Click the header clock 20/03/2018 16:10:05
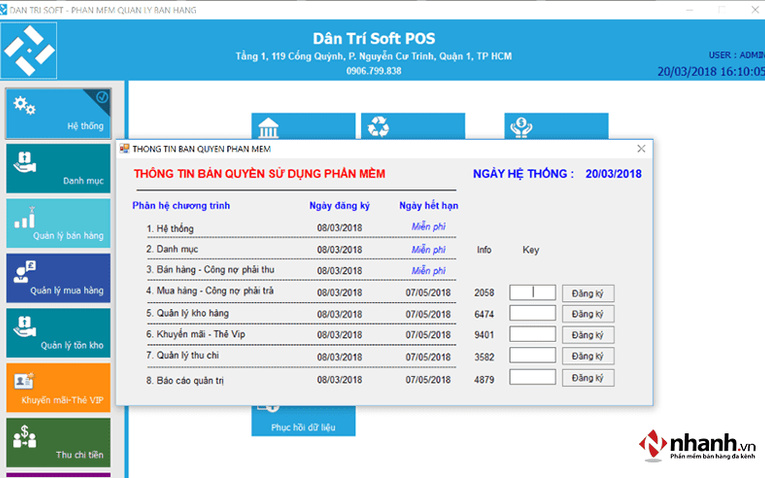 (x=711, y=72)
